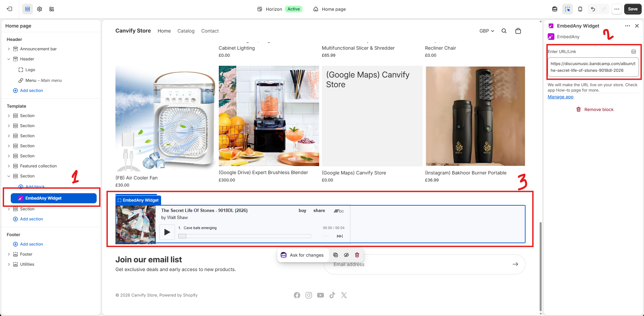Expand the Footer section
The width and height of the screenshot is (644, 316).
[x=9, y=254]
